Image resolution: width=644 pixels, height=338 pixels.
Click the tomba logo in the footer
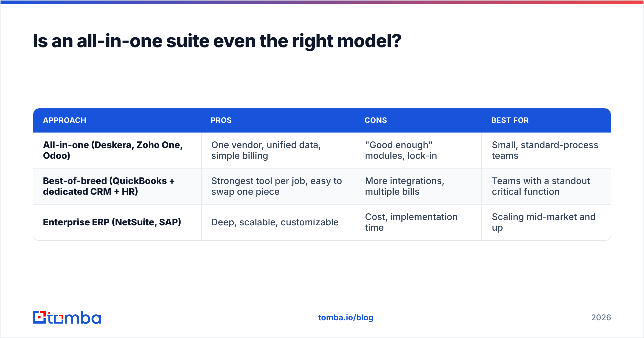tap(67, 317)
